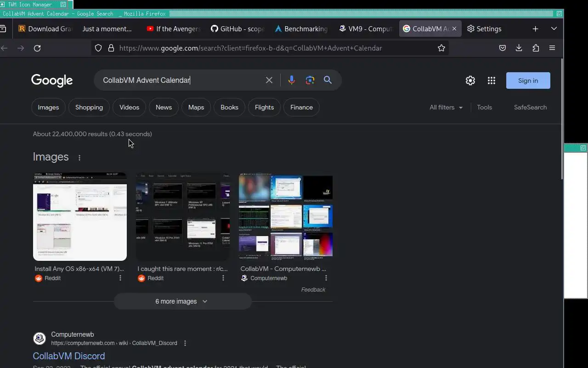Filter results by Shopping
The image size is (588, 368).
coord(89,107)
